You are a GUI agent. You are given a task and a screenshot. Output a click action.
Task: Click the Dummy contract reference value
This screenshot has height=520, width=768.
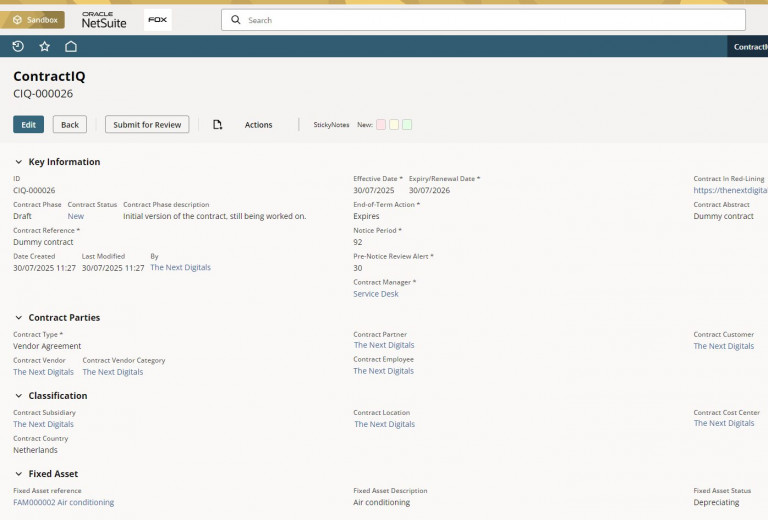[43, 242]
